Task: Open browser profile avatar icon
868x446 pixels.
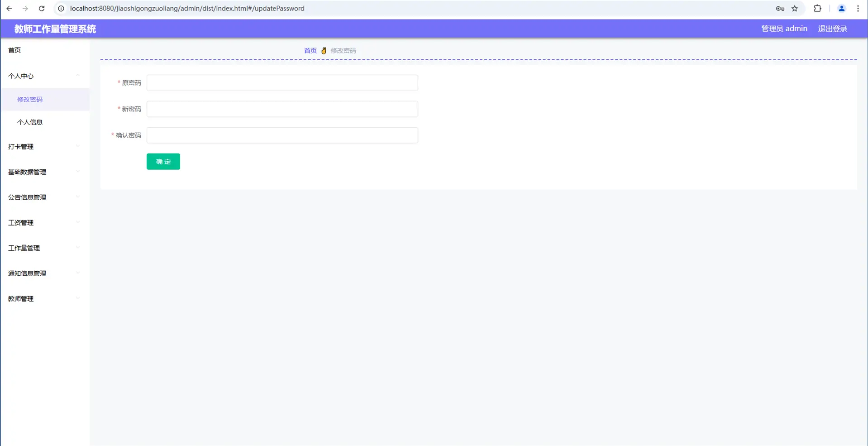Action: click(x=842, y=9)
